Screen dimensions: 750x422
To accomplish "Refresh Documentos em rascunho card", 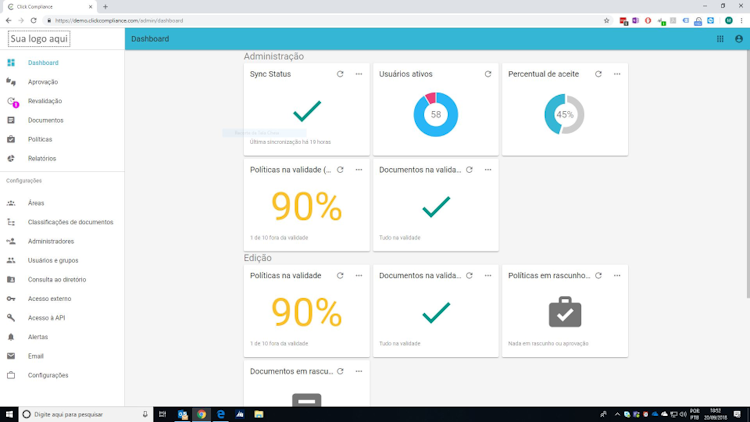I will (x=340, y=371).
